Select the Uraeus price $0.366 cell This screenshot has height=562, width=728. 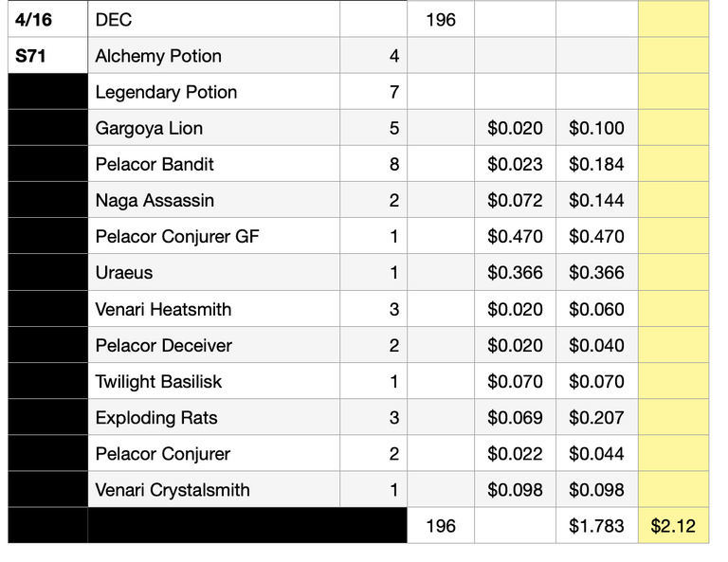click(x=515, y=273)
